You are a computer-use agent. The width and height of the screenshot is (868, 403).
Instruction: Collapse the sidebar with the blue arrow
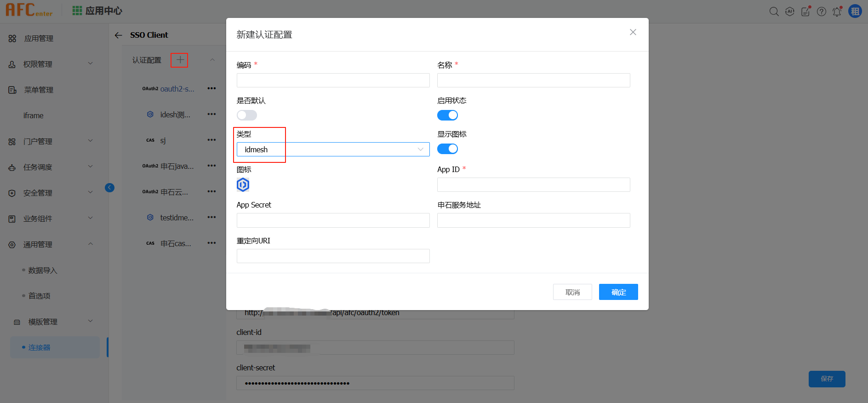(x=109, y=187)
